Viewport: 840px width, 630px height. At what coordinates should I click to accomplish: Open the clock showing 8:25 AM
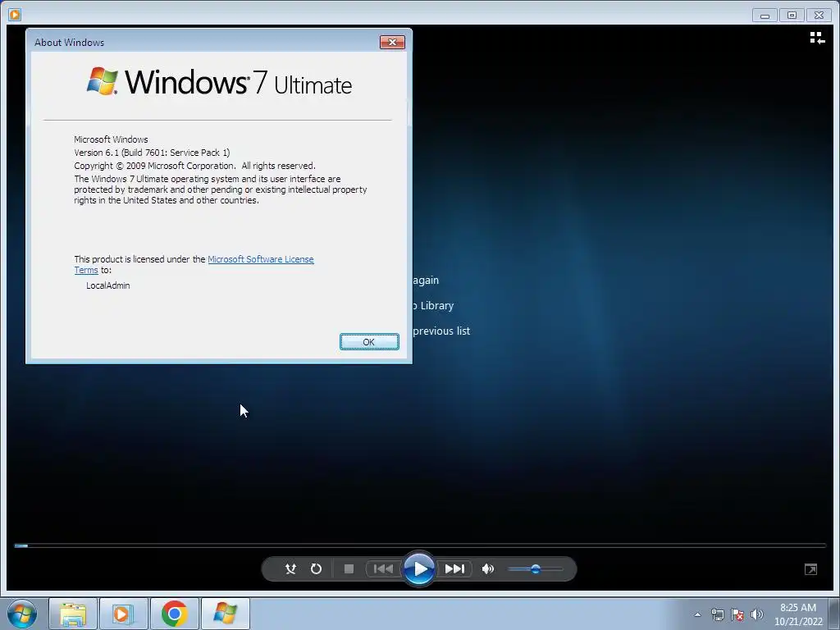point(797,614)
